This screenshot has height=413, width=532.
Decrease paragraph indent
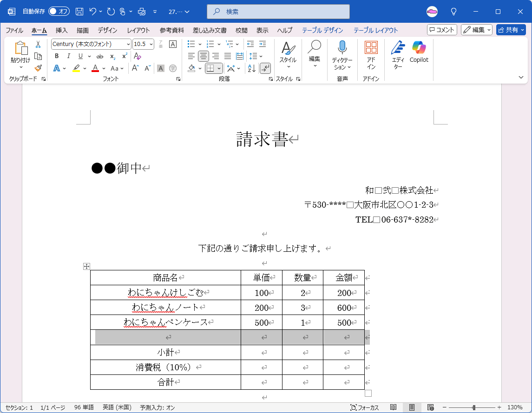(x=250, y=44)
